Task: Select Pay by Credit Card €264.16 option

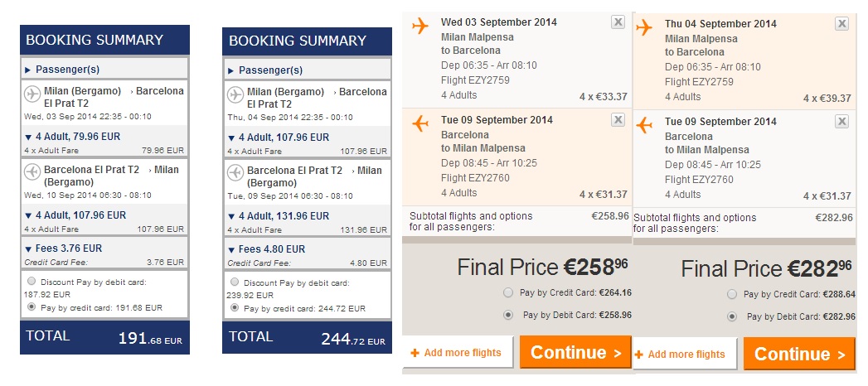Action: [508, 292]
